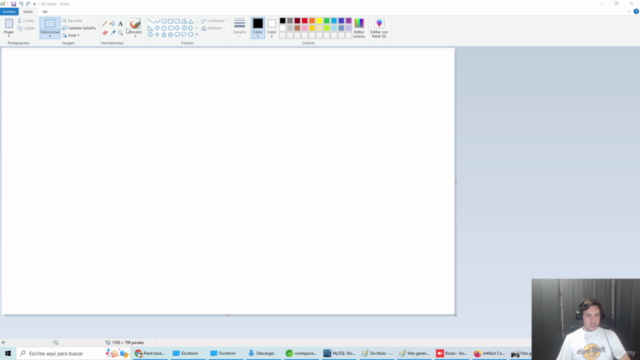Click Cambiar tamaño resize button
This screenshot has width=640, height=360.
pyautogui.click(x=79, y=28)
